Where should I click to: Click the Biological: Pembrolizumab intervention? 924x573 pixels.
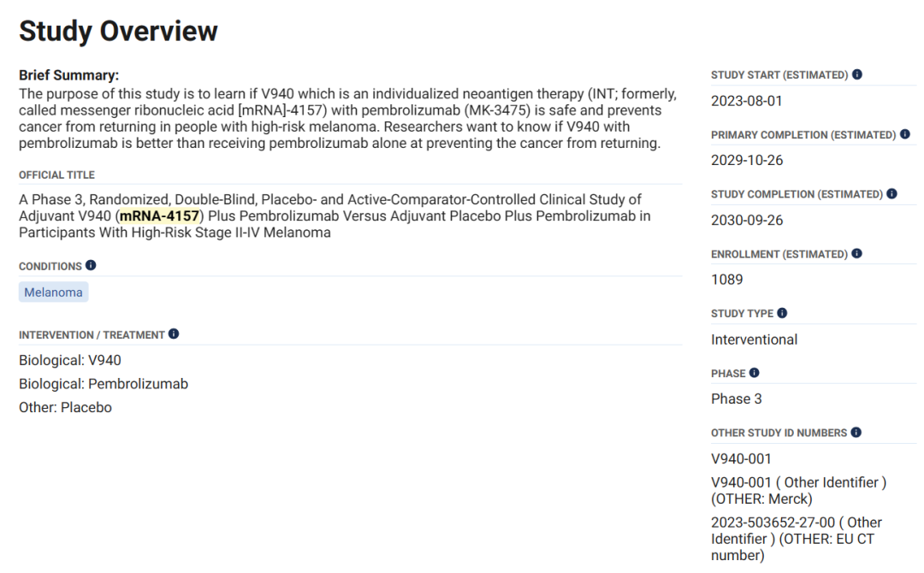(x=104, y=384)
